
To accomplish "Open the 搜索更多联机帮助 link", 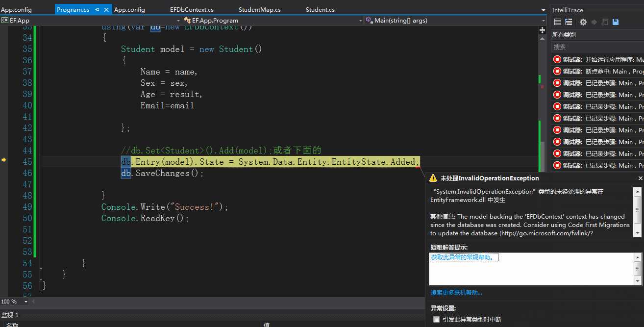I will (x=456, y=293).
